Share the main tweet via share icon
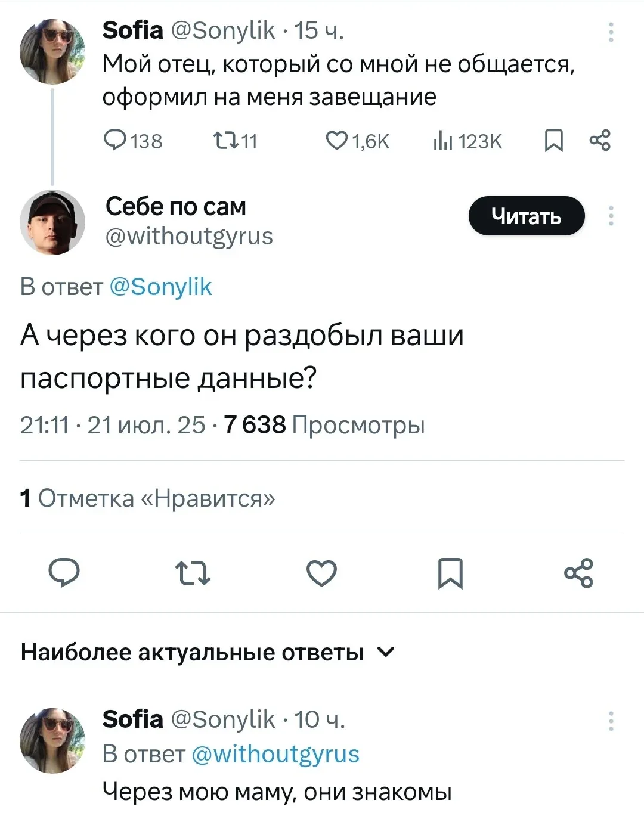644x819 pixels. pos(578,573)
